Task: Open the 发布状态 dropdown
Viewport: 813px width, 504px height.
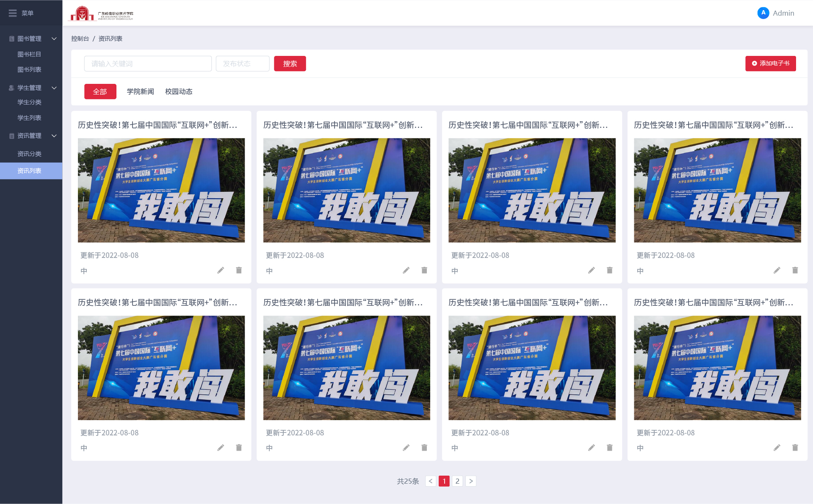Action: (243, 64)
